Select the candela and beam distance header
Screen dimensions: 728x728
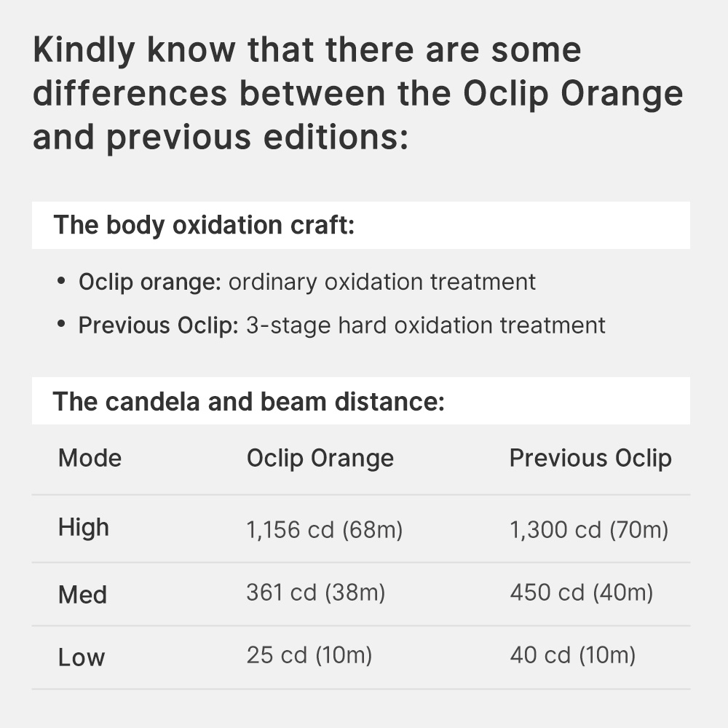[361, 401]
